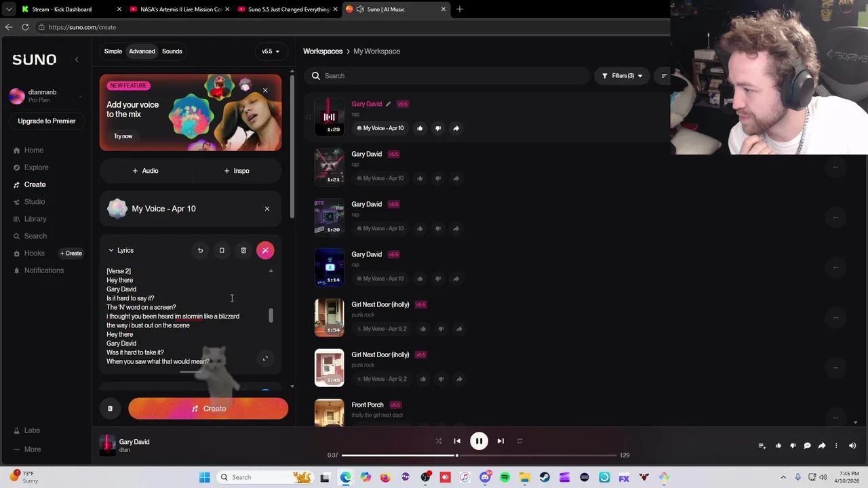Click the Upgrade to Premier button

coord(47,121)
